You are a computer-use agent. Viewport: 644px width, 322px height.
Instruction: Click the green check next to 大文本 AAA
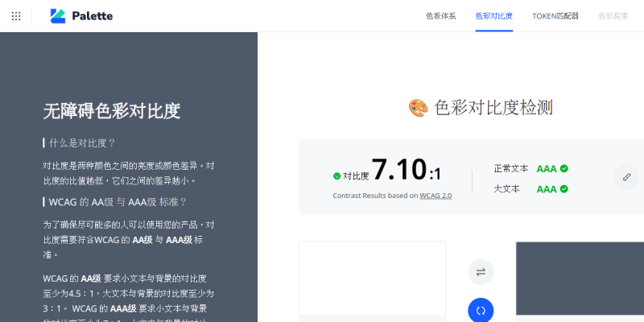point(564,189)
